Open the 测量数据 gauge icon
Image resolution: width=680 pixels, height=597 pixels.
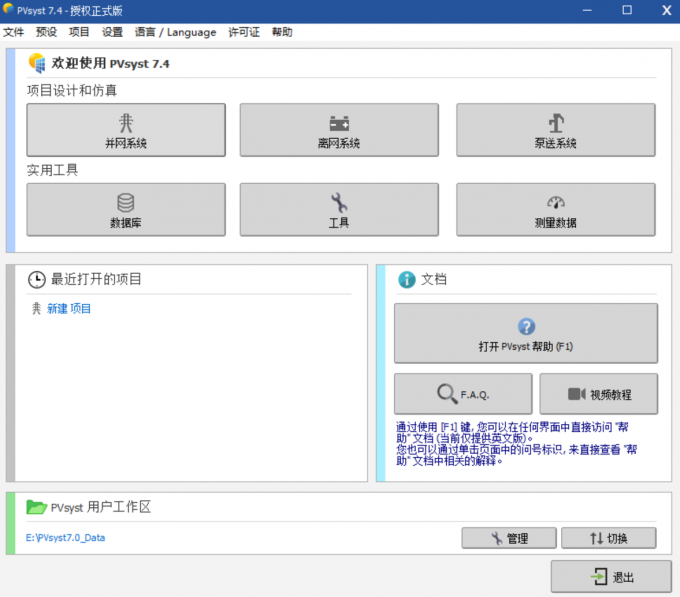tap(556, 203)
